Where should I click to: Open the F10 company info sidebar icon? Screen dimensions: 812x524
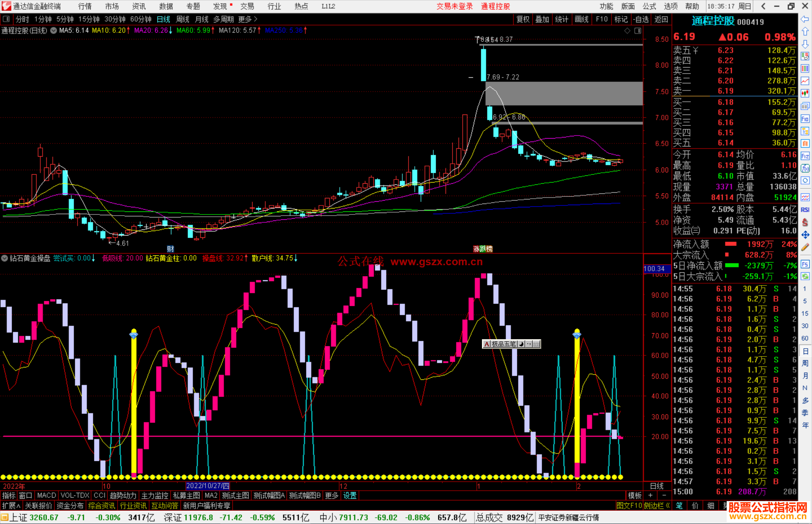(x=805, y=119)
